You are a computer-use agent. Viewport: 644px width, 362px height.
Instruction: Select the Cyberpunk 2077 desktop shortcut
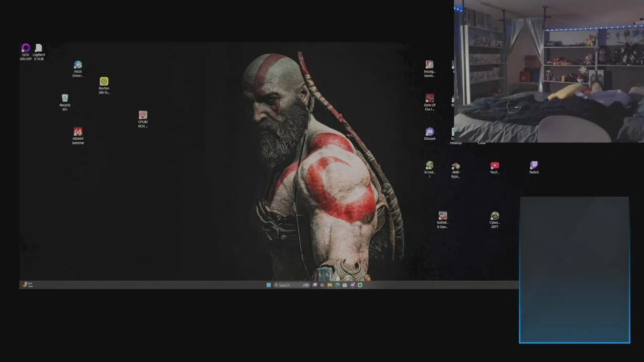coord(495,220)
